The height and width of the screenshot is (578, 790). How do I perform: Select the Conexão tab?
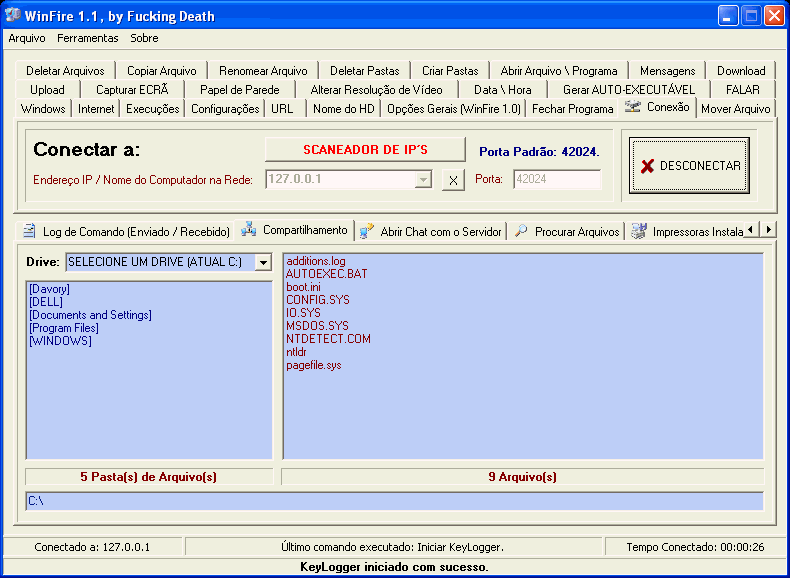pyautogui.click(x=657, y=107)
